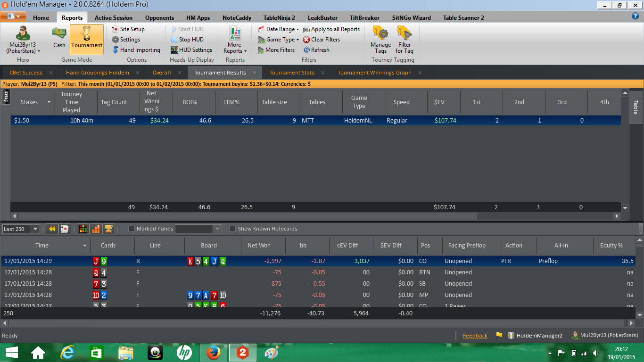Open the Hero player selector Mui2Byr13
644x362 pixels.
23,40
